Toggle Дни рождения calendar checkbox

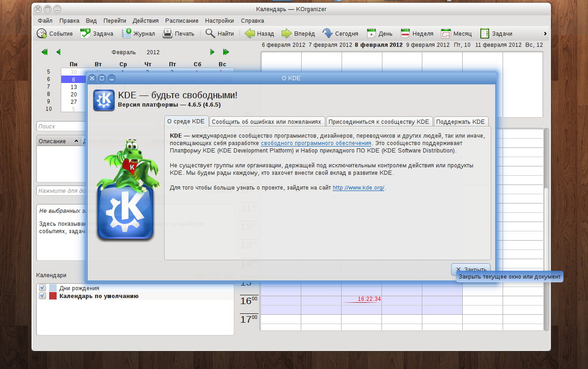(43, 288)
